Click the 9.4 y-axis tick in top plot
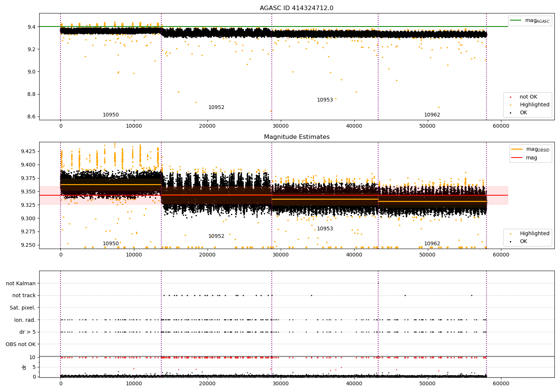Screen dimensions: 560x392 [31, 27]
